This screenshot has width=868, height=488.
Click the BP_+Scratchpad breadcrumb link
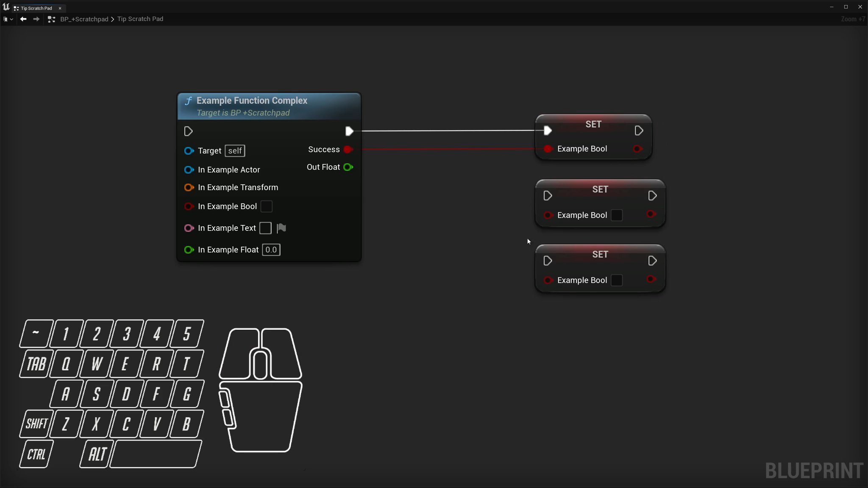coord(84,19)
